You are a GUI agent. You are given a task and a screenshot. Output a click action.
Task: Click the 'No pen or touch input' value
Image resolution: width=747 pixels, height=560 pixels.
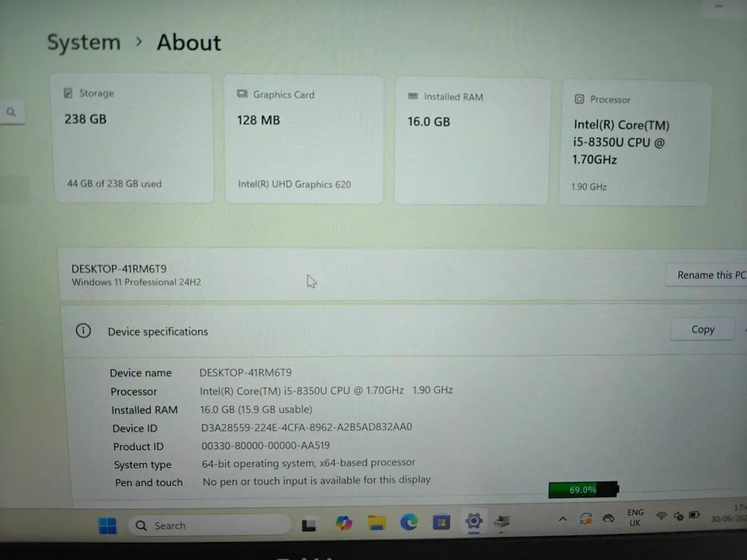[x=317, y=480]
